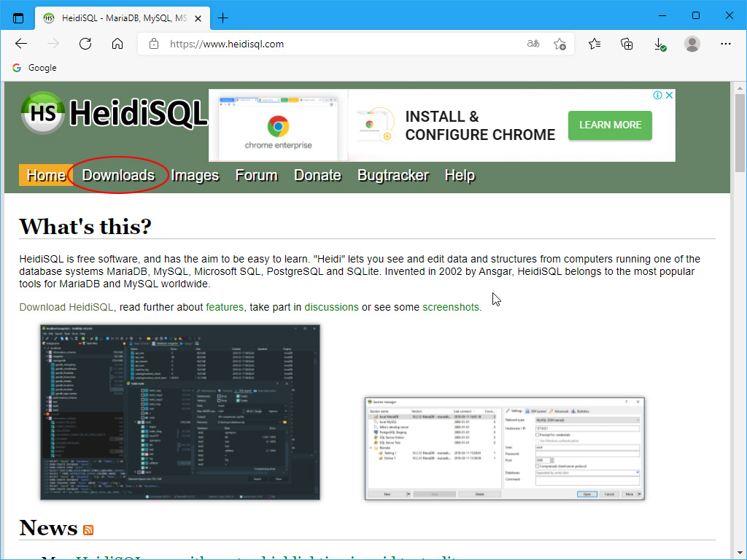Screen dimensions: 747x560
Task: Select the Home navigation item
Action: point(46,175)
